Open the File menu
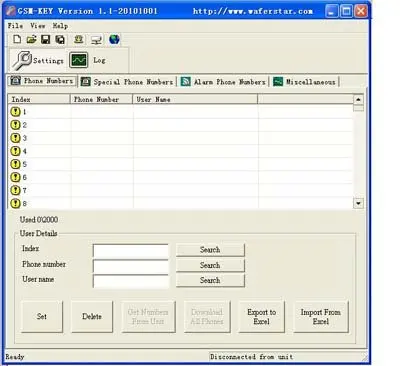400x366 pixels. (15, 26)
